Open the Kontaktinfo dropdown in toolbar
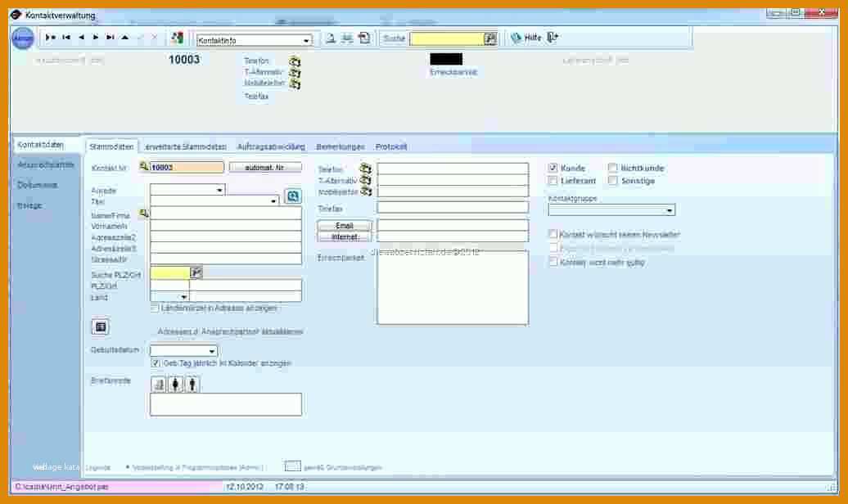Screen dimensions: 848x504 click(306, 41)
